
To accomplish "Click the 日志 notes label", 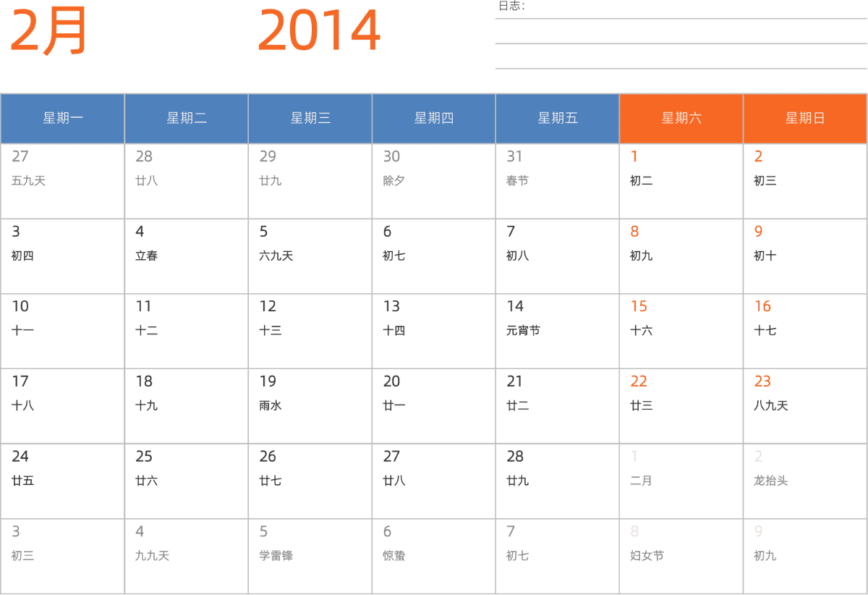I will 511,6.
